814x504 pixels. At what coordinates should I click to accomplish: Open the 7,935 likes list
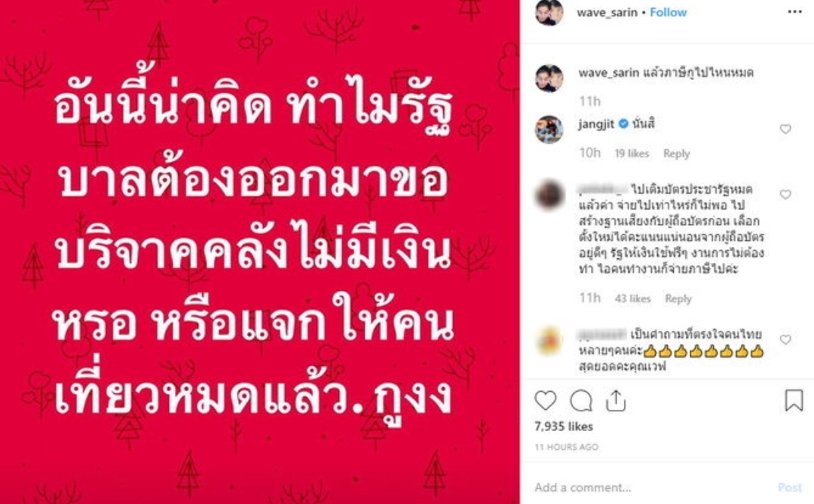564,426
